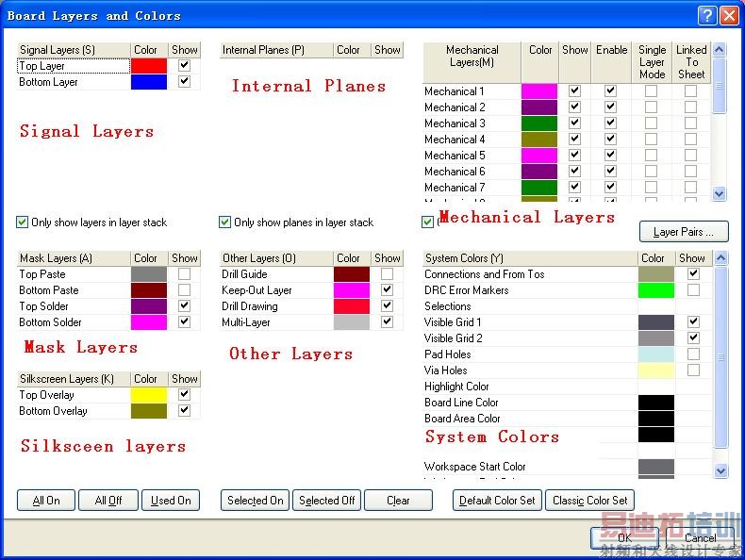This screenshot has height=560, width=745.
Task: Click the title bar help question-mark icon
Action: pyautogui.click(x=707, y=15)
